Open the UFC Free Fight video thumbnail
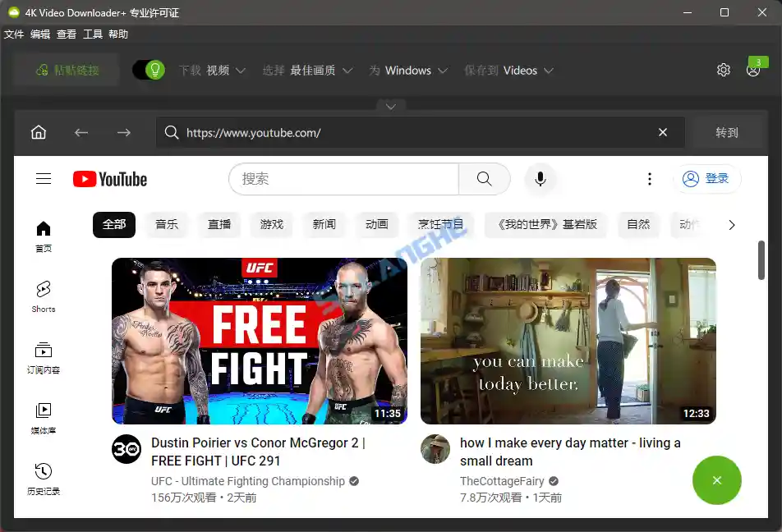 click(x=259, y=341)
